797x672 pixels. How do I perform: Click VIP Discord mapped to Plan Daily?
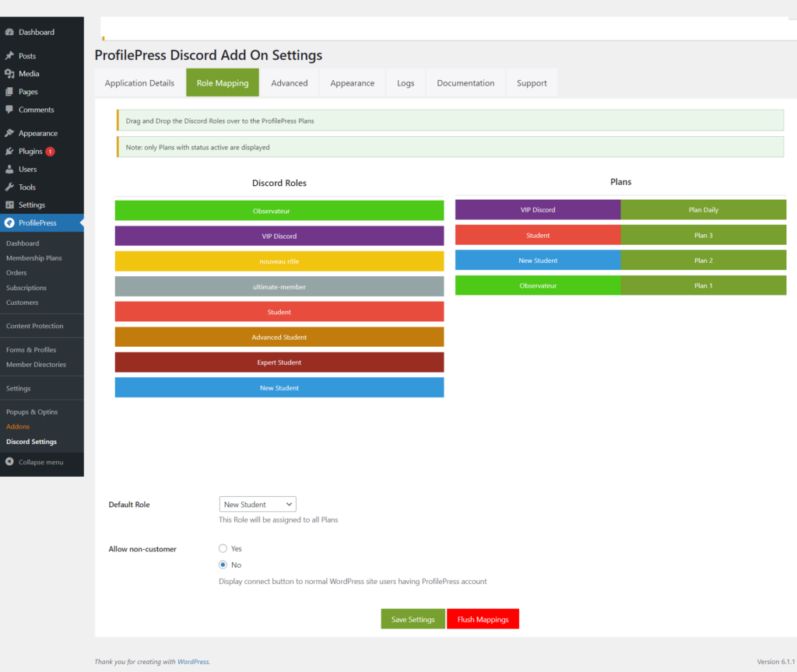[x=538, y=210]
